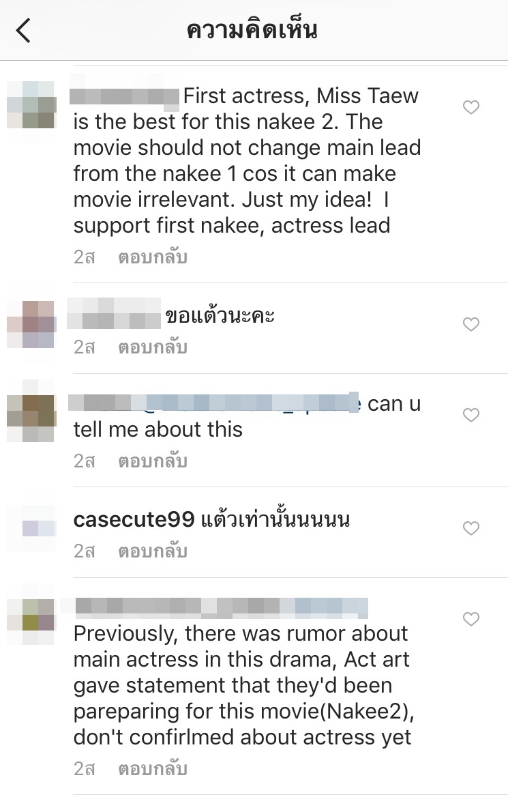
Task: Open casecute99's profile via username
Action: pos(134,519)
